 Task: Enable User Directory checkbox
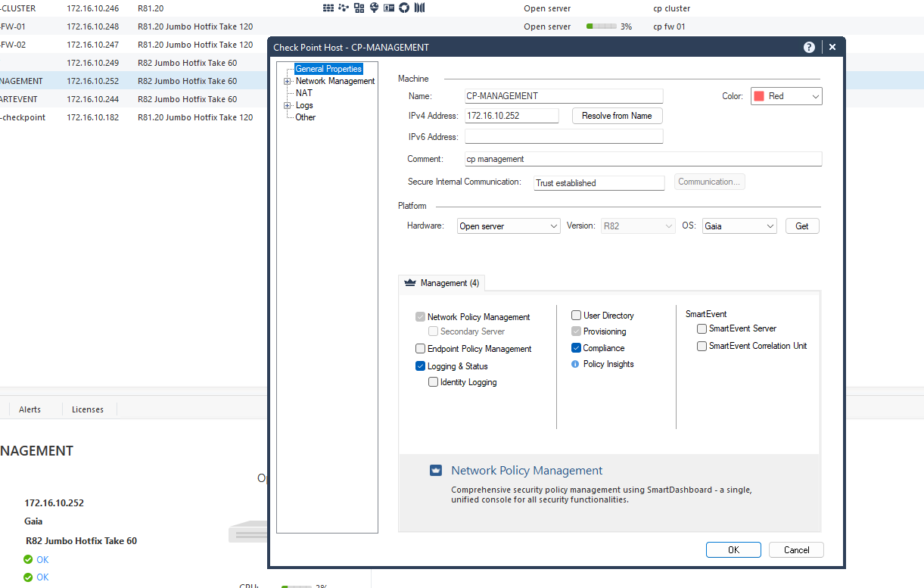tap(576, 316)
